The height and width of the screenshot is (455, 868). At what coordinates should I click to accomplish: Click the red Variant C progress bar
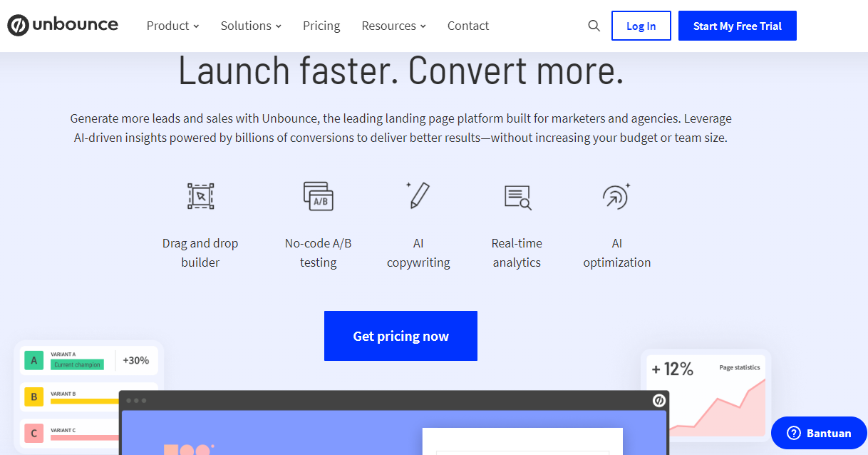pyautogui.click(x=84, y=437)
